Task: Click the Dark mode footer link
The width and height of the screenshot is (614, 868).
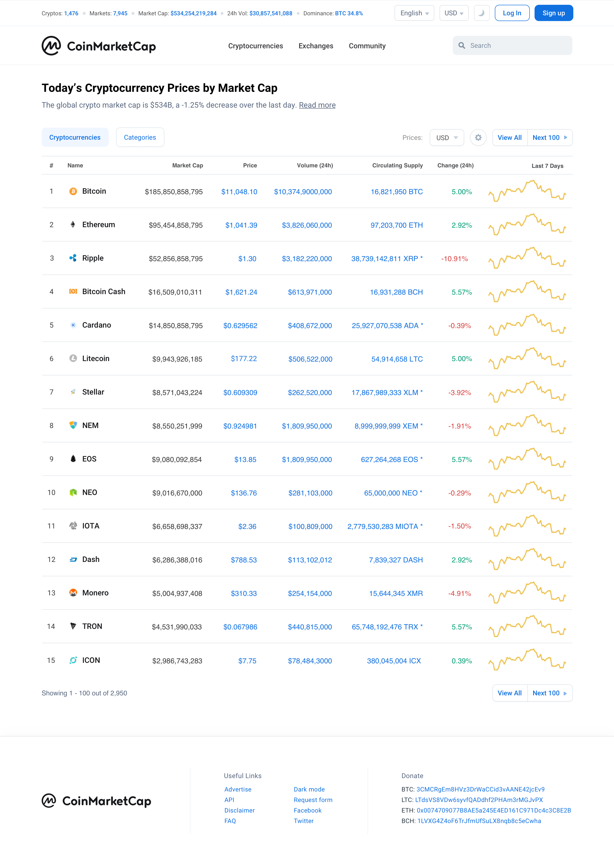Action: [309, 789]
